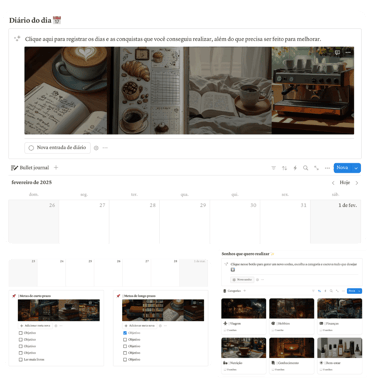Go to next month in calendar
375x385 pixels.
(x=357, y=183)
